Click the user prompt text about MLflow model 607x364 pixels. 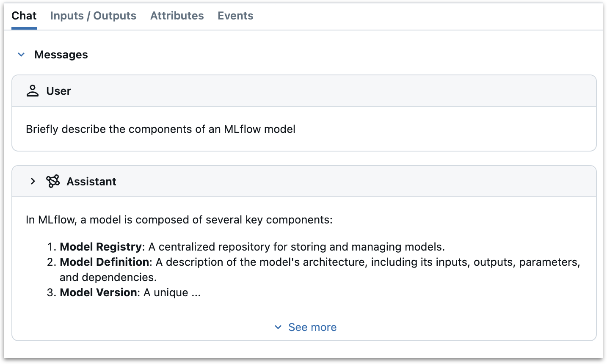[160, 129]
